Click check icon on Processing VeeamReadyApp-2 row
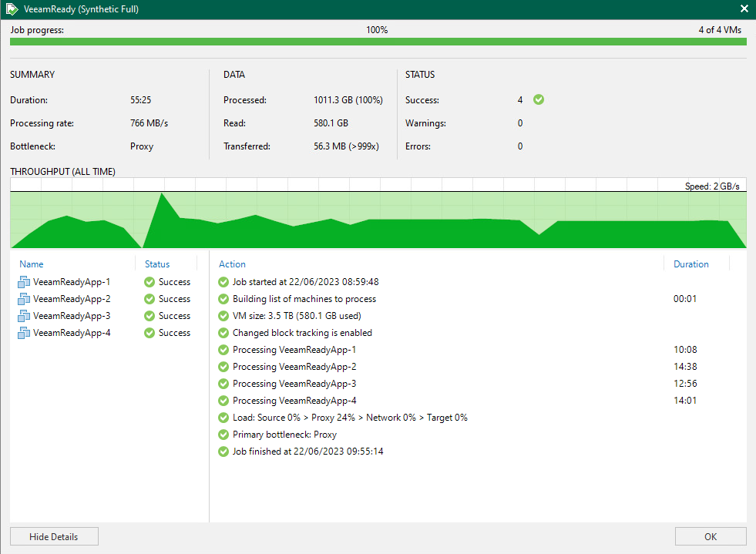756x554 pixels. pyautogui.click(x=223, y=367)
